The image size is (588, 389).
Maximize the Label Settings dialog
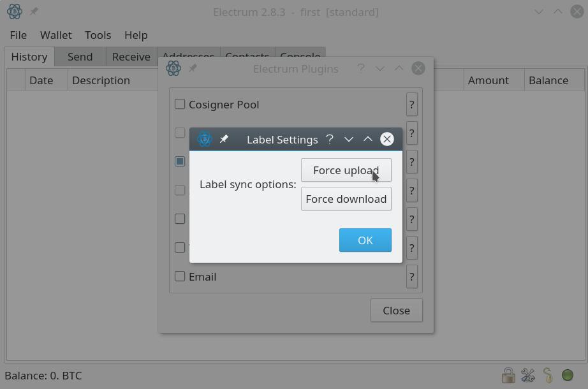click(367, 139)
